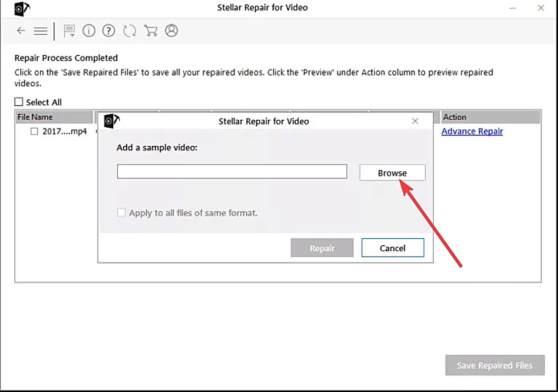Screen dimensions: 558x392
Task: Close the main Stellar Repair window
Action: pyautogui.click(x=541, y=8)
